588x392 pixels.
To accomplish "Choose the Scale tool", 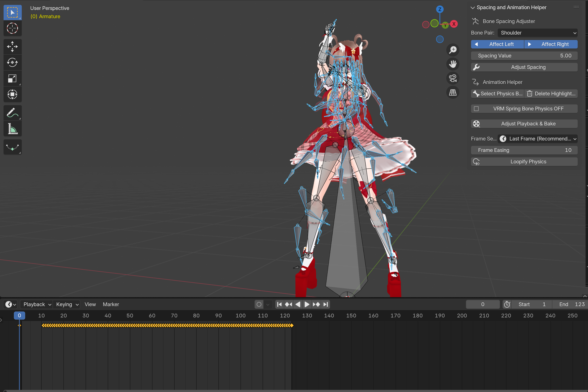I will click(12, 79).
